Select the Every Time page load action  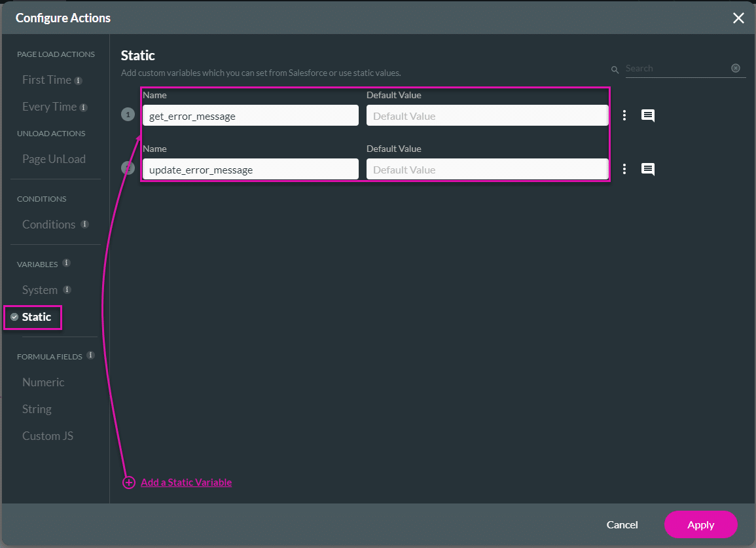[49, 106]
